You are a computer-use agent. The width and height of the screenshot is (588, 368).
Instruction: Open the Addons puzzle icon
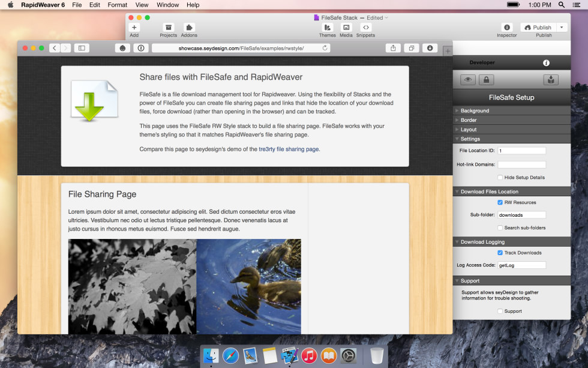189,28
